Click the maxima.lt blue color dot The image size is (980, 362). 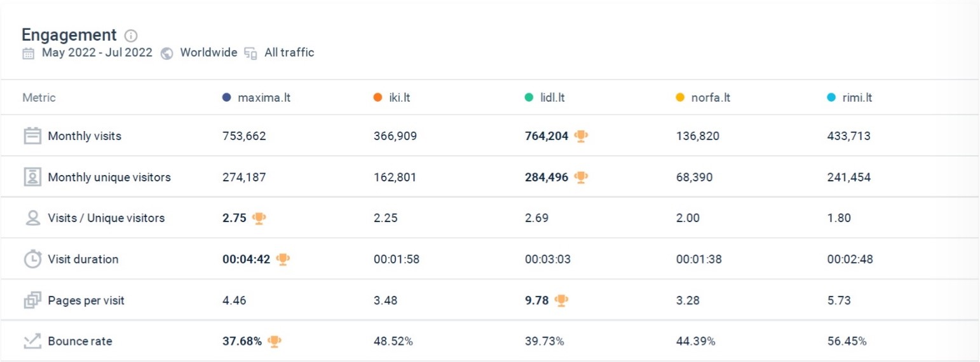pyautogui.click(x=226, y=98)
